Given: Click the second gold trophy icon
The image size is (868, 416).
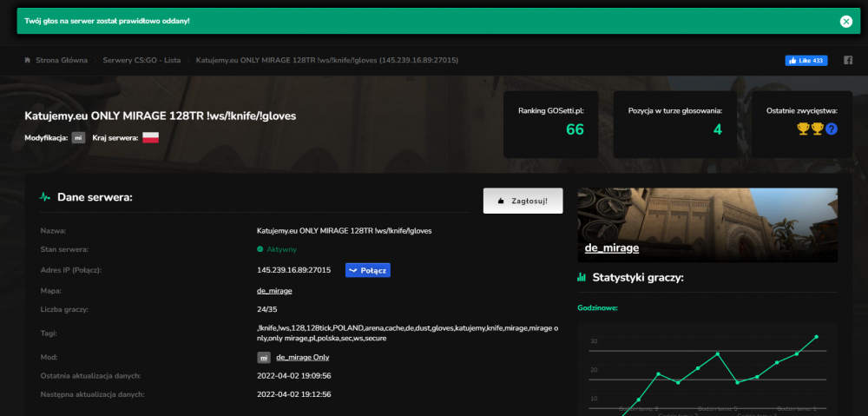Looking at the screenshot, I should 817,129.
